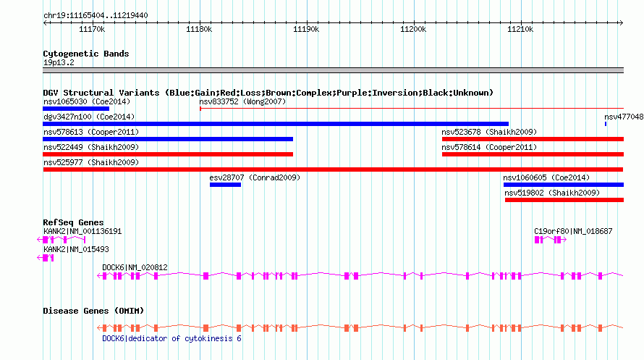This screenshot has width=644, height=360.
Task: Click the DOCK6 dedicator of cytokinesis 6 link
Action: tap(171, 338)
